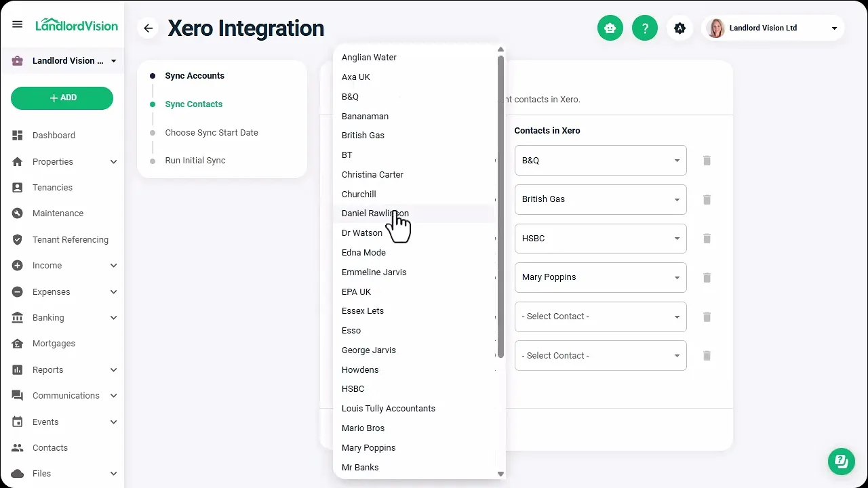The width and height of the screenshot is (868, 488).
Task: Delete the Mary Poppins contact row
Action: point(707,277)
